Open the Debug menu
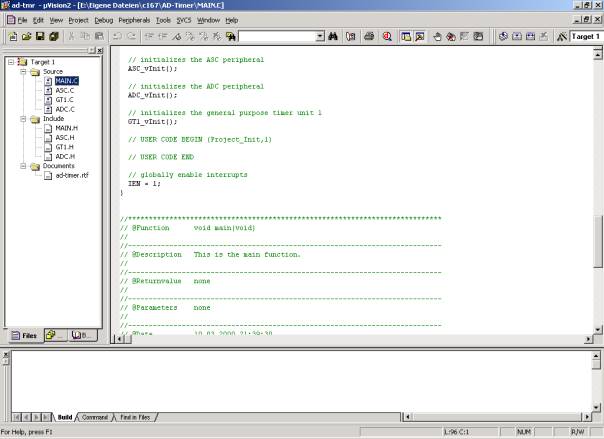This screenshot has width=604, height=439. point(104,20)
